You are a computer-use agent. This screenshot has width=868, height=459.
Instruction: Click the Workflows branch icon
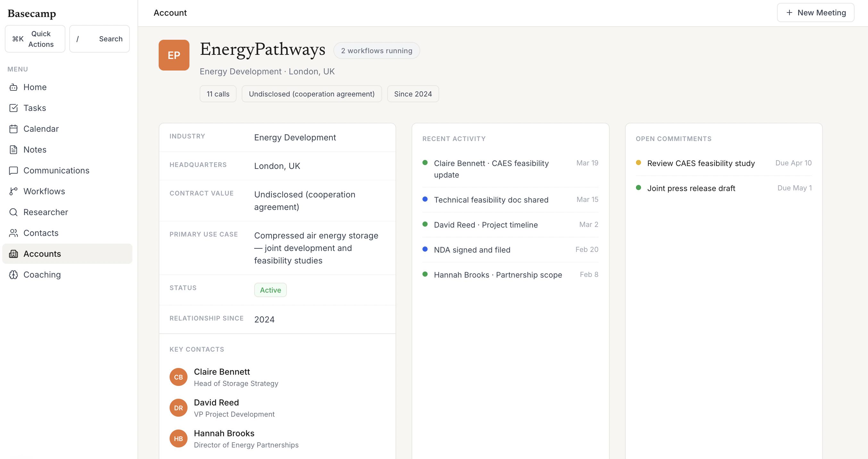click(13, 191)
